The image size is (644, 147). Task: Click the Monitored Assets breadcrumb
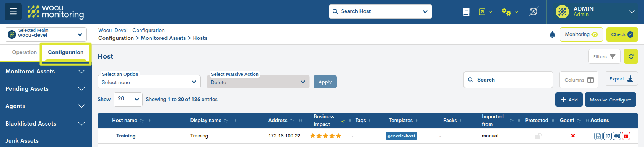pos(163,38)
